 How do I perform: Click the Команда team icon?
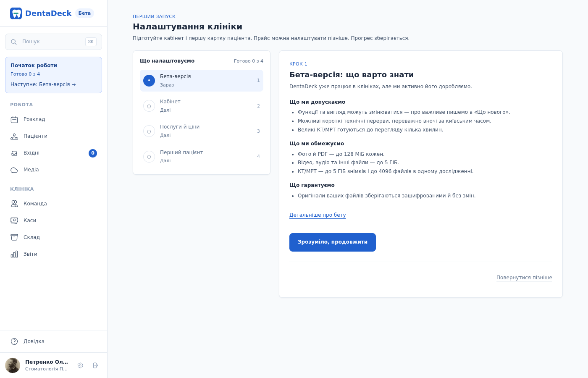pos(14,204)
